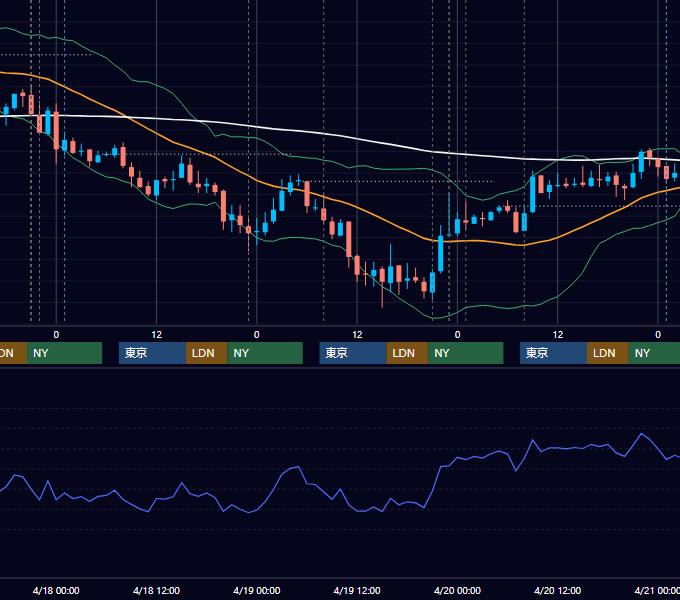Click the 4/18 12:00 time axis label
This screenshot has height=600, width=680.
click(x=156, y=590)
